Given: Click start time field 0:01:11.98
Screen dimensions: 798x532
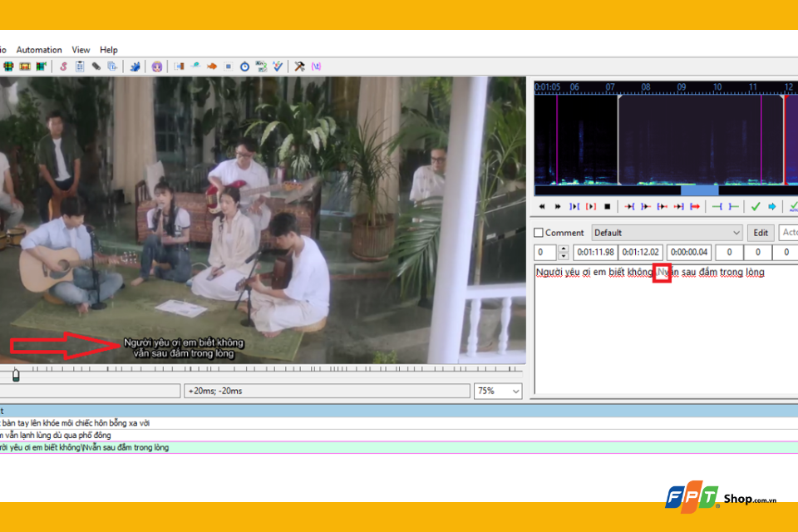Looking at the screenshot, I should pyautogui.click(x=595, y=252).
